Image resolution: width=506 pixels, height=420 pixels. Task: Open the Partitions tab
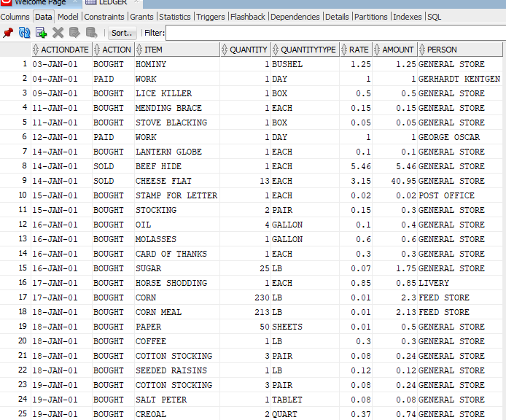point(371,17)
